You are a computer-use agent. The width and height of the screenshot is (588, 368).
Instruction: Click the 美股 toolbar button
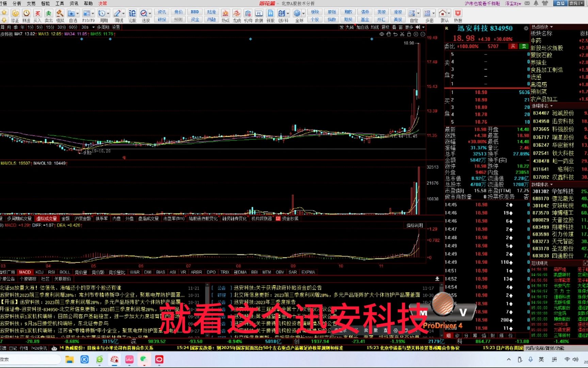coord(398,19)
